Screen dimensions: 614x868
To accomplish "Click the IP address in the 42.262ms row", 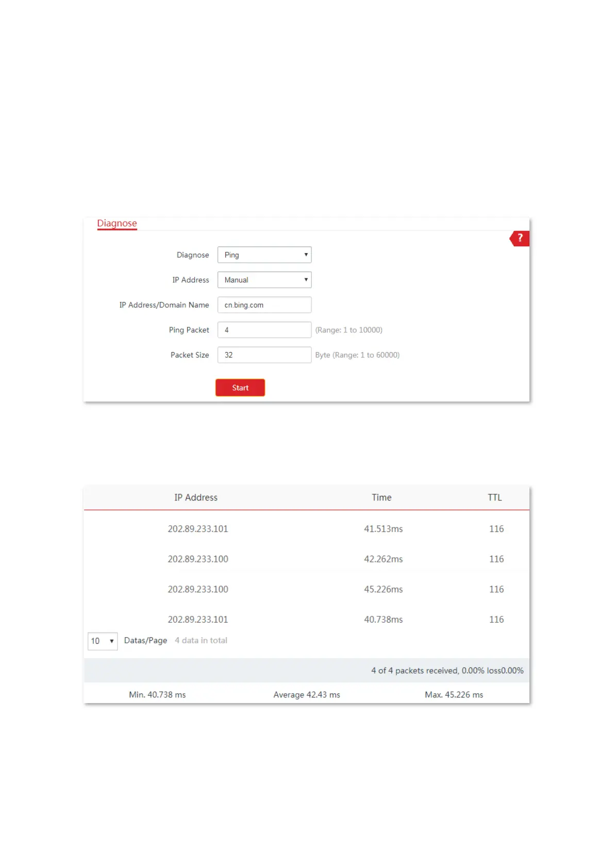I will click(x=198, y=559).
